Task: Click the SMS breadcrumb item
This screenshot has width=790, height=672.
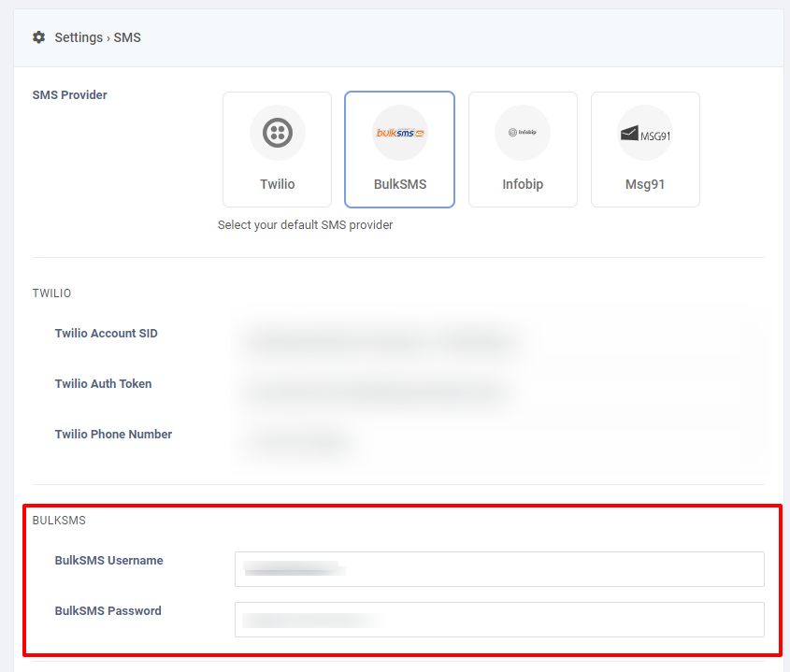Action: coord(127,37)
